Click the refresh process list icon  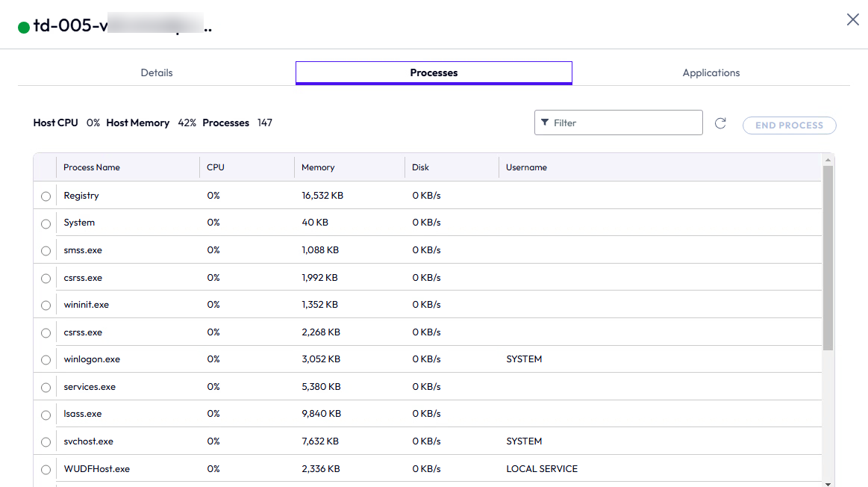click(x=720, y=123)
